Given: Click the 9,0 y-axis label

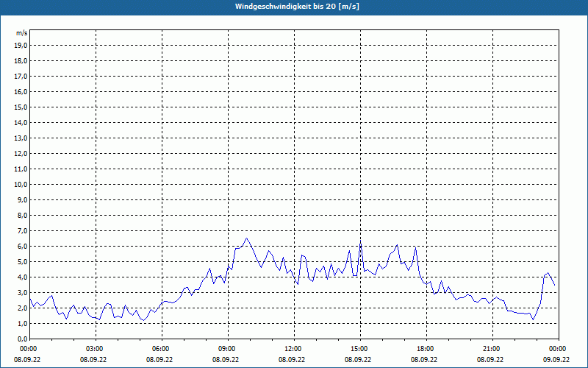Looking at the screenshot, I should click(x=22, y=199).
